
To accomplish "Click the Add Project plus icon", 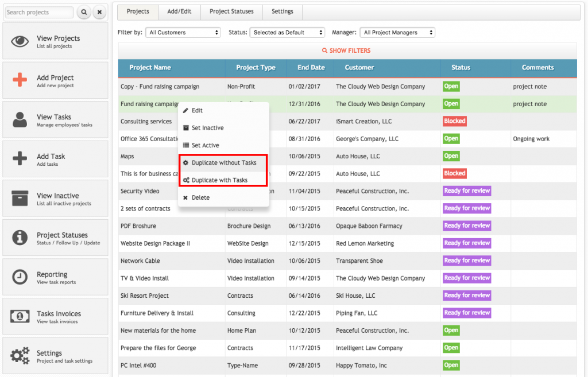I will click(19, 79).
